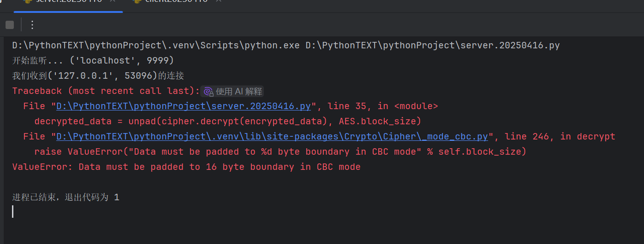Click the 开始监听 localhost 9999 output line

[93, 61]
